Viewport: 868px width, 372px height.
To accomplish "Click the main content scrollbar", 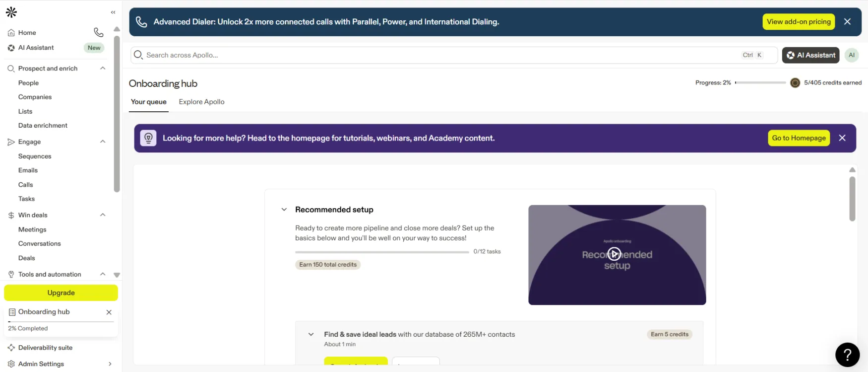I will [x=852, y=199].
